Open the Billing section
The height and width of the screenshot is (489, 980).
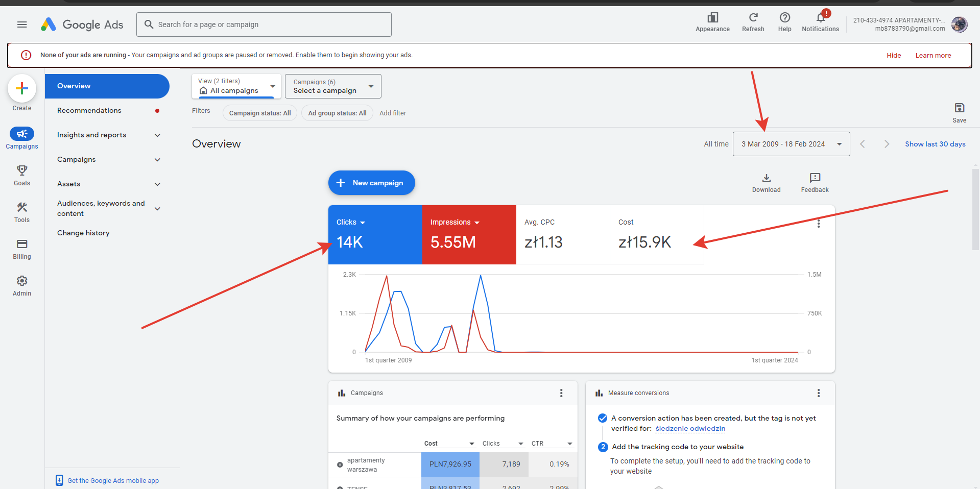(x=22, y=249)
